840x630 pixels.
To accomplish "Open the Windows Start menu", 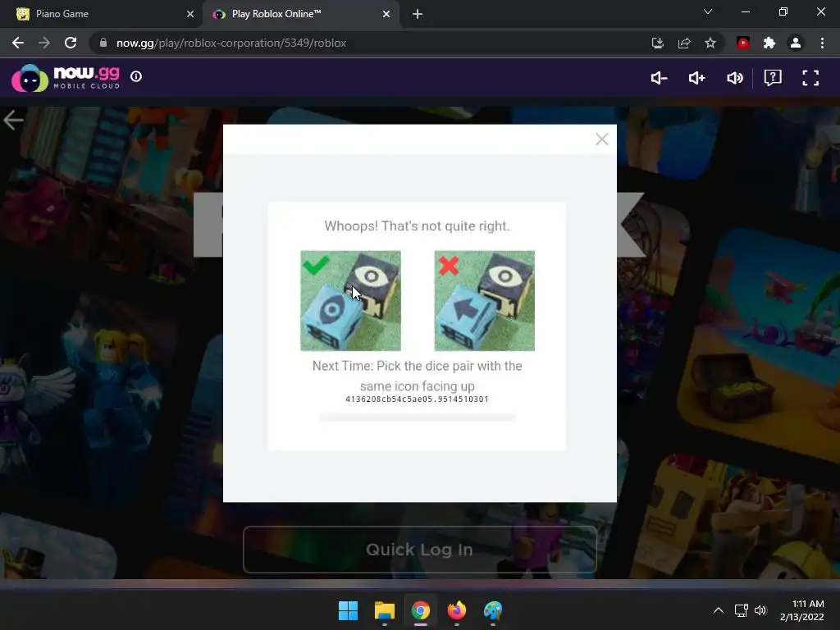I will 348,610.
